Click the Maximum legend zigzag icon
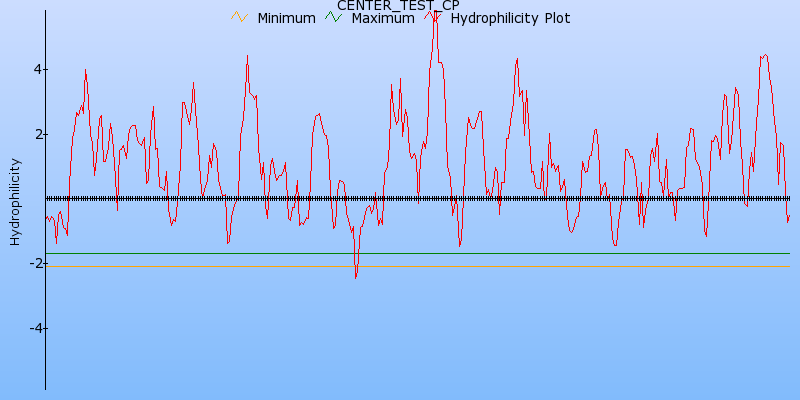The height and width of the screenshot is (400, 800). pos(334,17)
